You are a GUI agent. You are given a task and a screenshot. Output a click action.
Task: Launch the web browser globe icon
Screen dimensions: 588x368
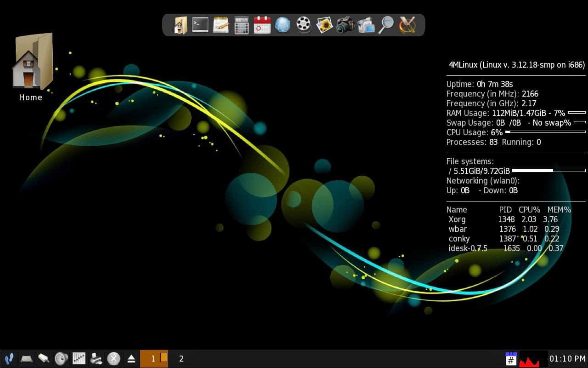pos(283,25)
